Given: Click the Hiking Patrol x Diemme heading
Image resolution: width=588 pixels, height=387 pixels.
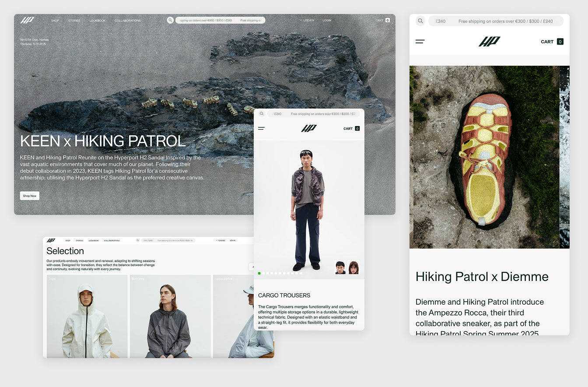Looking at the screenshot, I should [x=482, y=277].
